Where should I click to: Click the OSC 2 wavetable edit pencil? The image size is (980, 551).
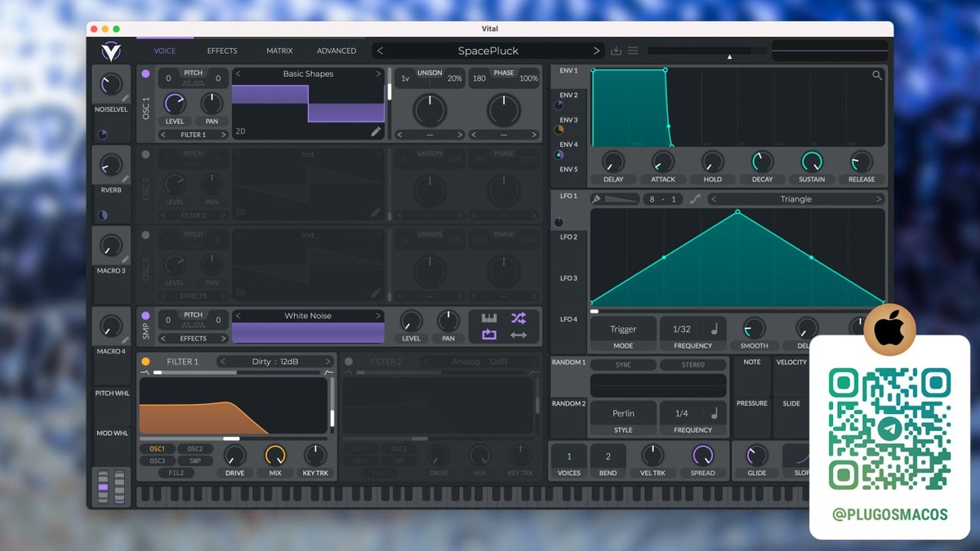click(x=376, y=212)
